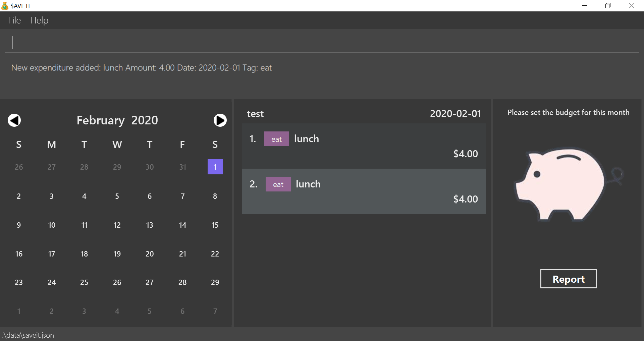The image size is (644, 341).
Task: Select February 23 on the calendar
Action: pyautogui.click(x=19, y=282)
